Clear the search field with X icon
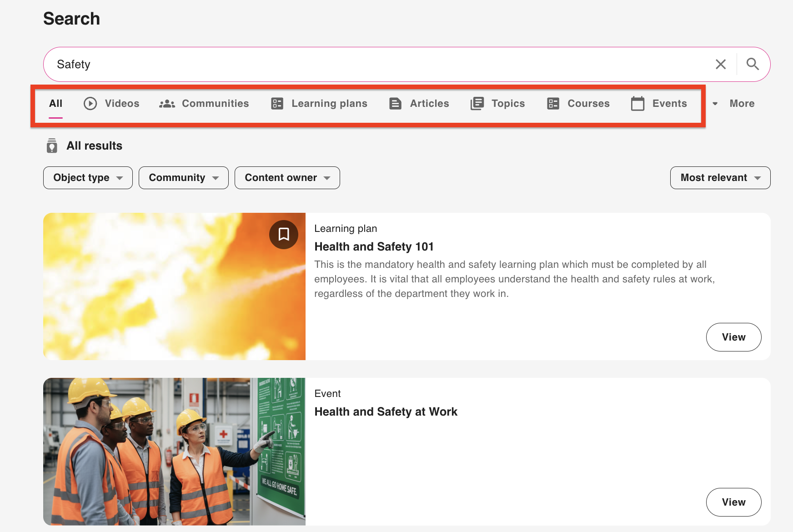 coord(721,64)
